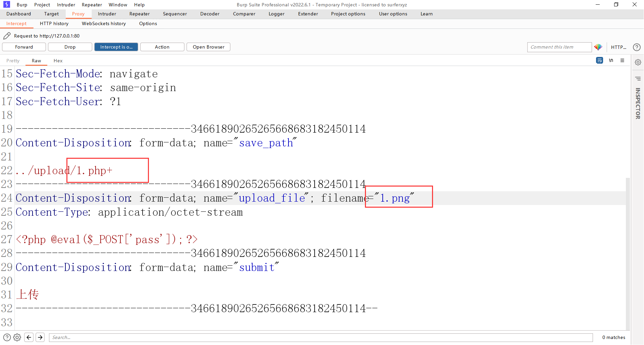Open the WebSockets history sub-tab
This screenshot has width=644, height=345.
(104, 23)
